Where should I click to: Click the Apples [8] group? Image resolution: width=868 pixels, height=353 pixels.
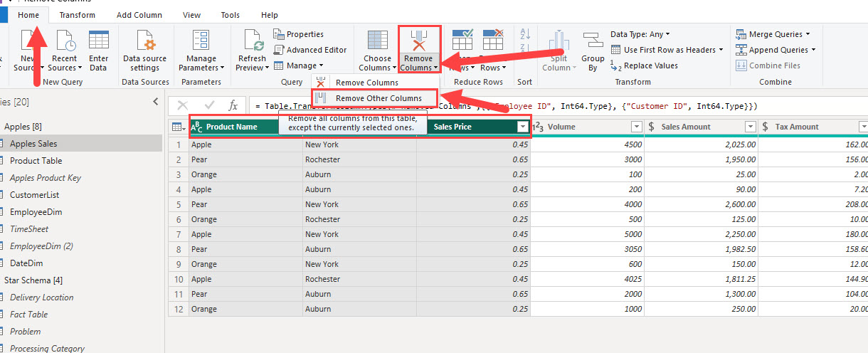point(23,127)
